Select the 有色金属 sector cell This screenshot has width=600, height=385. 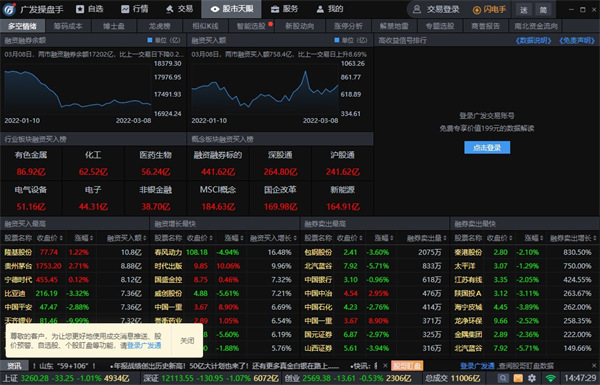31,163
